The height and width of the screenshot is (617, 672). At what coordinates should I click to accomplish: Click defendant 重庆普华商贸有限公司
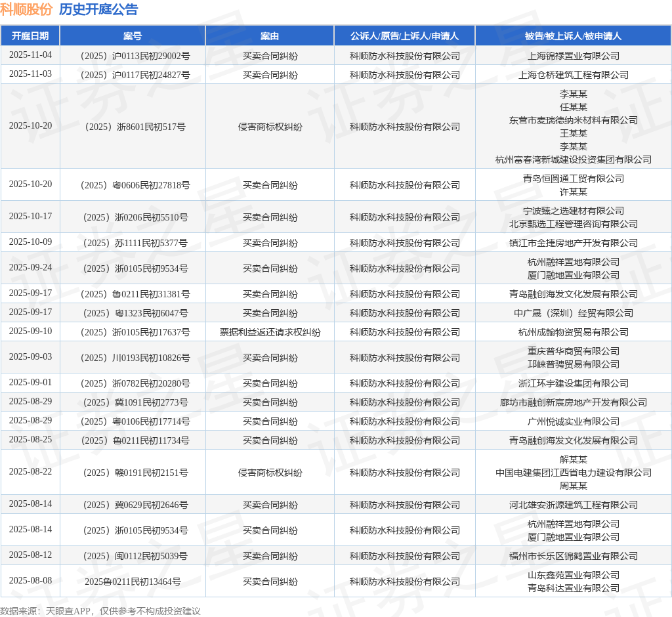pyautogui.click(x=574, y=351)
